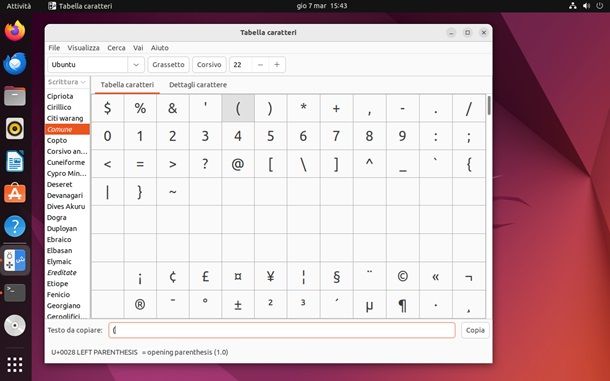Toggle Corsivo italic style
Viewport: 610px width, 381px height.
pos(209,65)
